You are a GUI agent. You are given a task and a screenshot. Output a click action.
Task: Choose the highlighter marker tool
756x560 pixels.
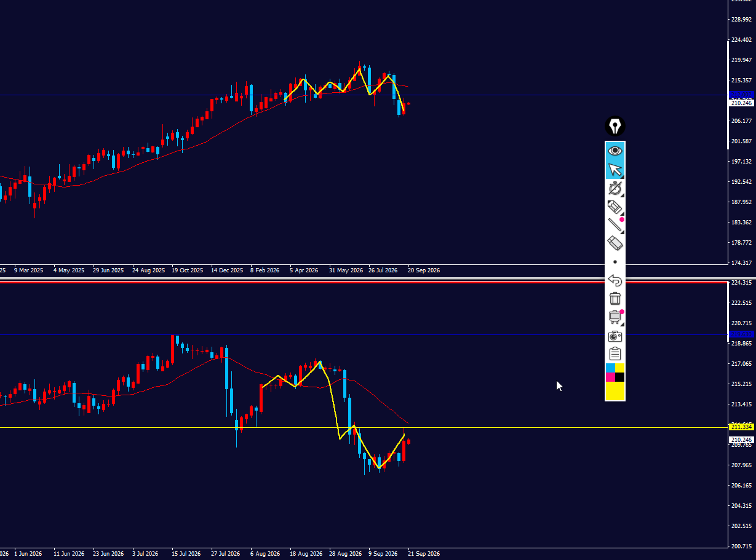pos(615,207)
